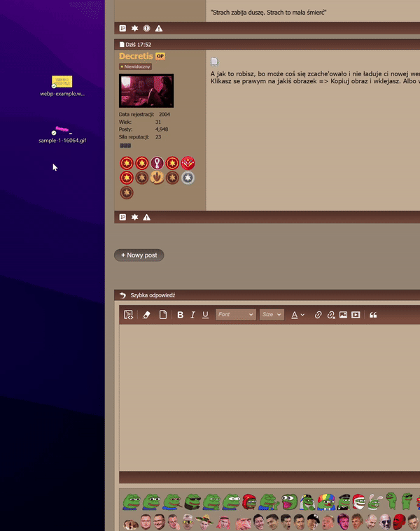
Task: Toggle underline formatting in editor
Action: [x=205, y=315]
